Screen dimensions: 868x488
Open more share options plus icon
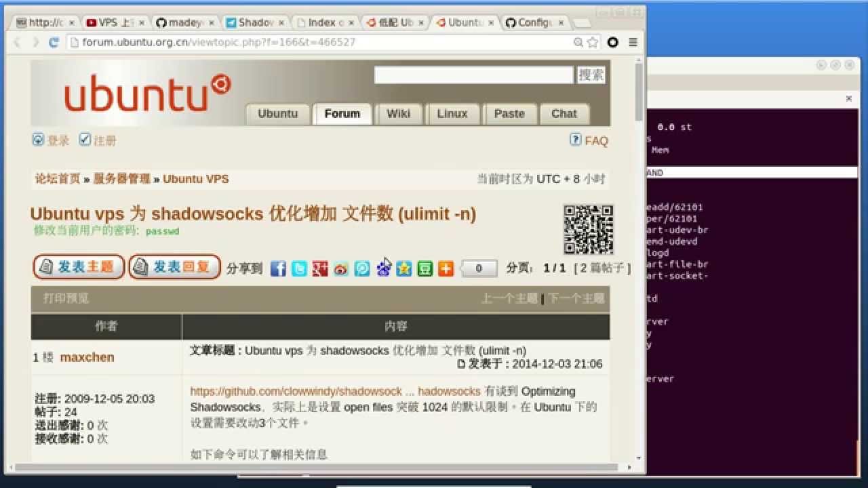pos(446,268)
